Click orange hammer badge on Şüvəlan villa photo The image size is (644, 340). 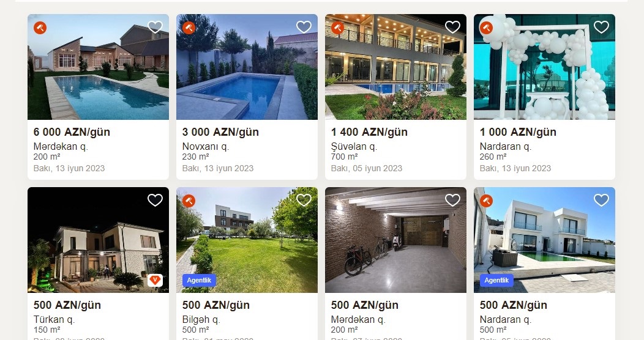(x=337, y=28)
